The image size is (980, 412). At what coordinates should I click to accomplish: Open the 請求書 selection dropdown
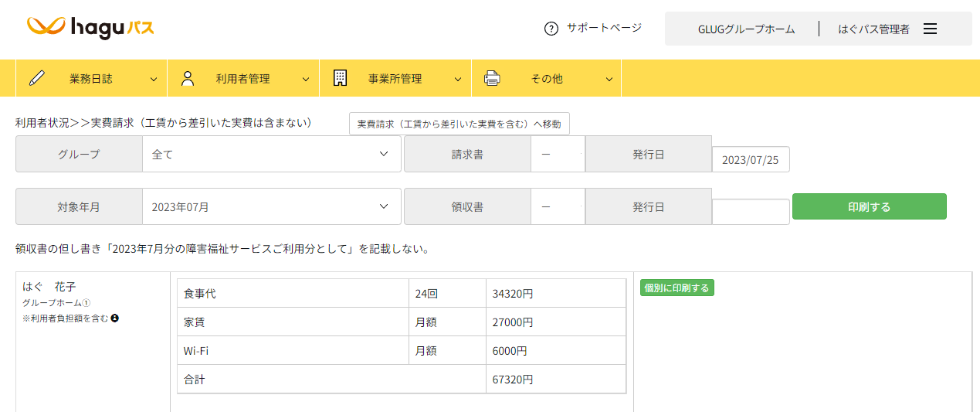[557, 154]
